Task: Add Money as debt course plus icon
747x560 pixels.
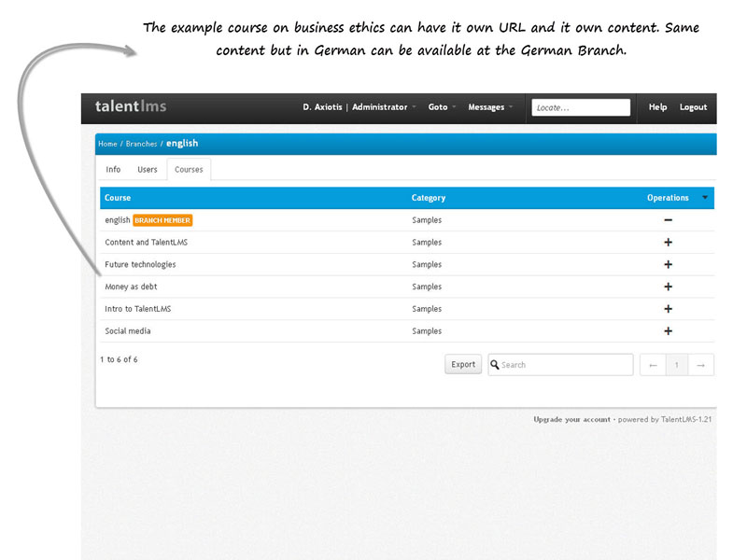Action: 668,287
